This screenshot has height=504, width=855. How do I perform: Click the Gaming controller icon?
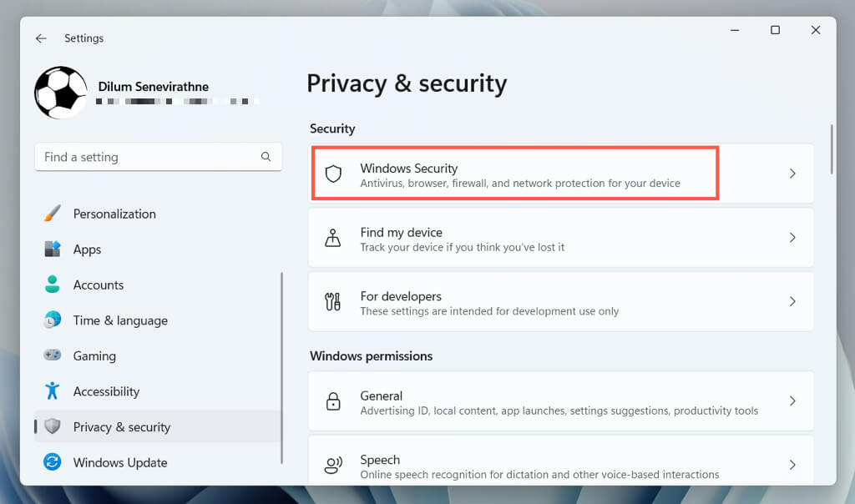[x=53, y=355]
